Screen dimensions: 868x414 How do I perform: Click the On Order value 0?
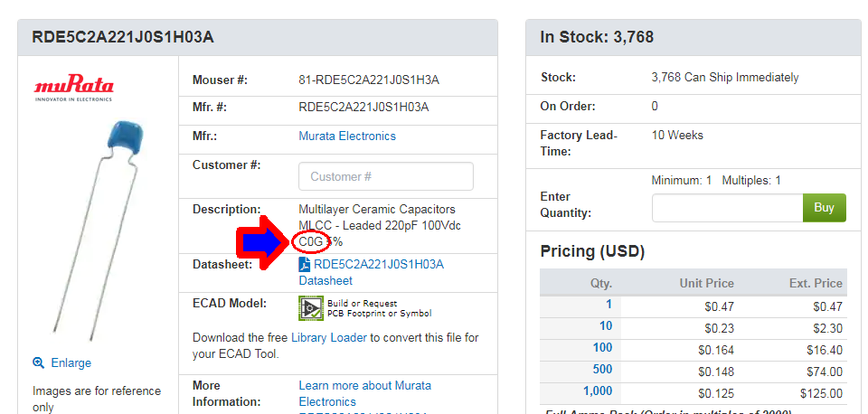pos(655,107)
